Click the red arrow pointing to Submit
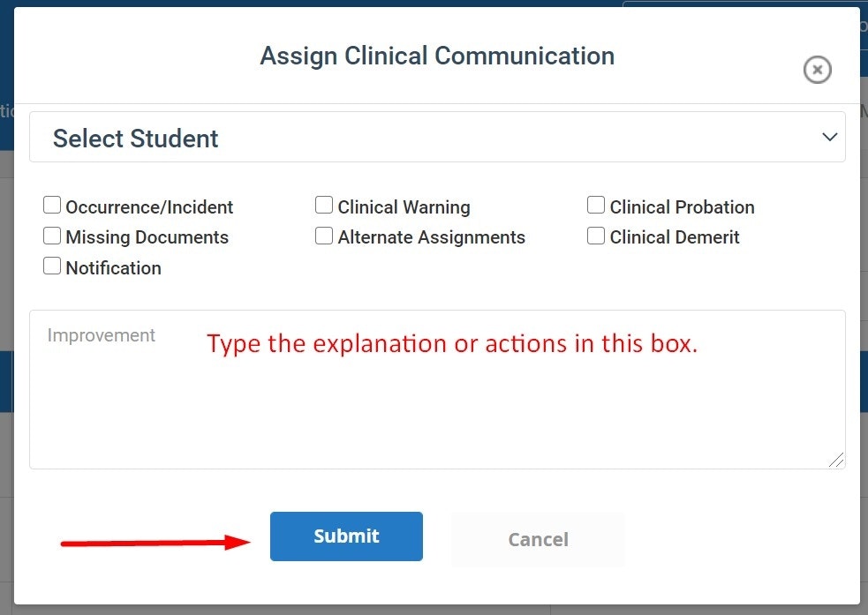The image size is (868, 615). tap(155, 543)
